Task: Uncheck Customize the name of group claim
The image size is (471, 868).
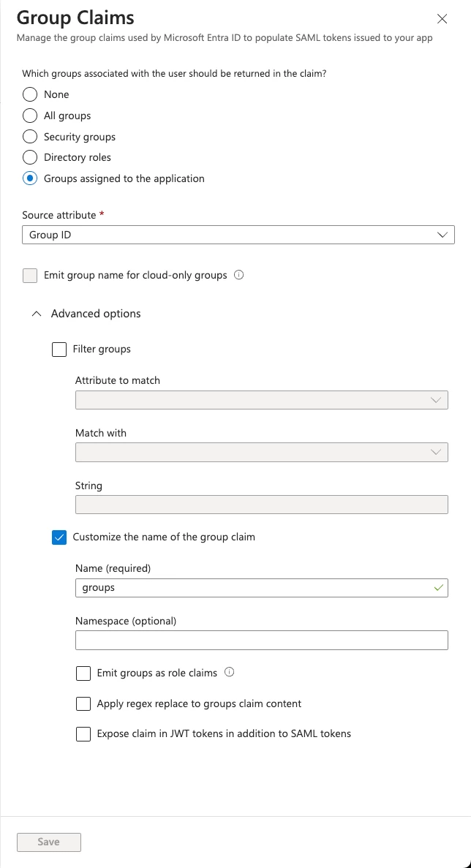Action: click(x=59, y=537)
